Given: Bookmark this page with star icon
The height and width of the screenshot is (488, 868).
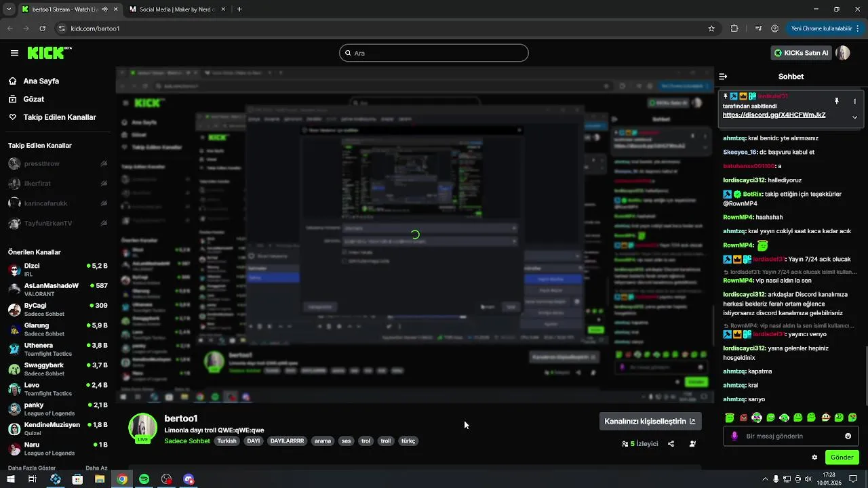Looking at the screenshot, I should (x=711, y=28).
